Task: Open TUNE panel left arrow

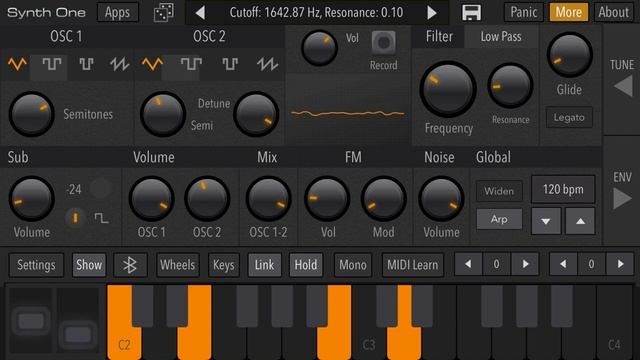Action: tap(623, 87)
